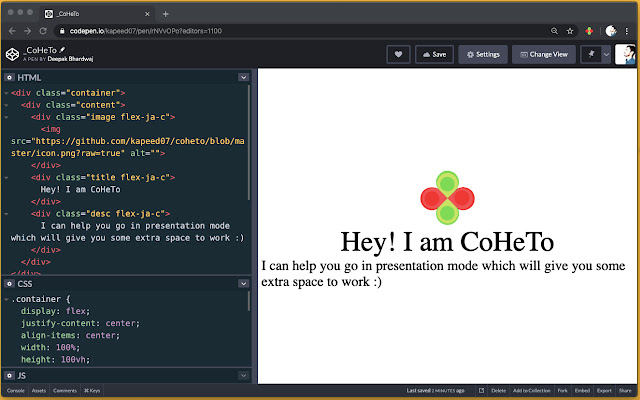Viewport: 640px width, 400px height.
Task: Open HTML editor settings gear
Action: click(x=10, y=77)
